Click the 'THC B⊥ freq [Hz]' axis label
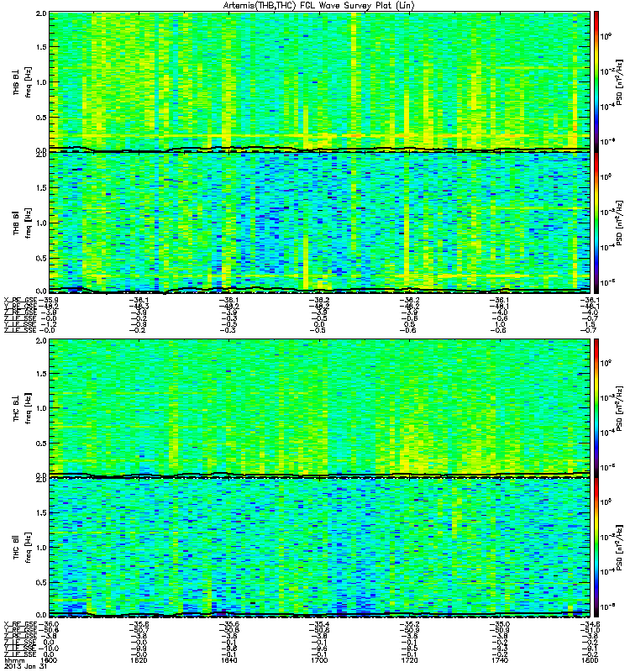The height and width of the screenshot is (672, 630). click(23, 408)
